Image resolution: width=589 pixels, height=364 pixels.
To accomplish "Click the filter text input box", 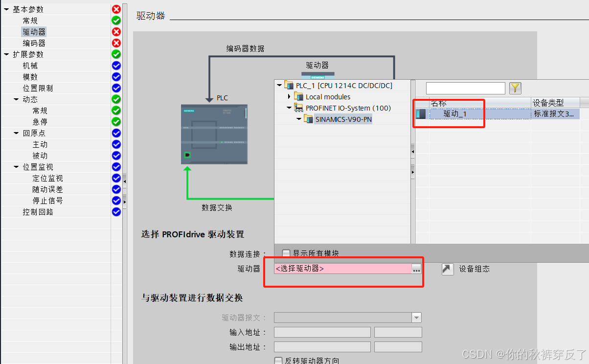I will point(465,88).
